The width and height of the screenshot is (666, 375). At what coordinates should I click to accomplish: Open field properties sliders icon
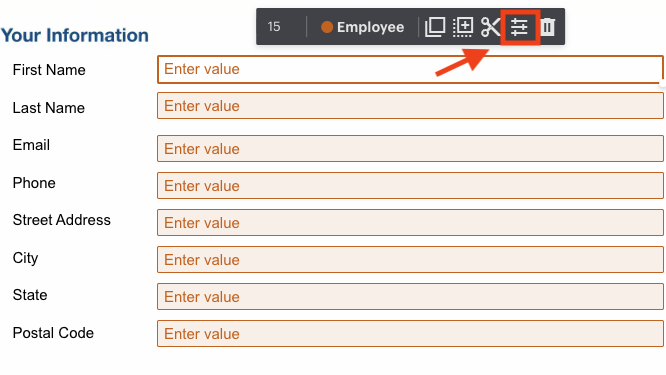click(x=519, y=27)
